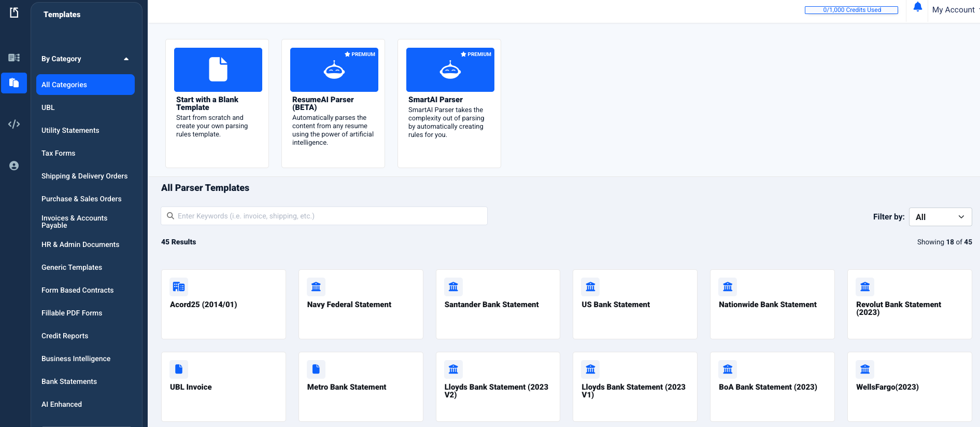This screenshot has height=427, width=980.
Task: Collapse the By Category section
Action: click(x=126, y=59)
